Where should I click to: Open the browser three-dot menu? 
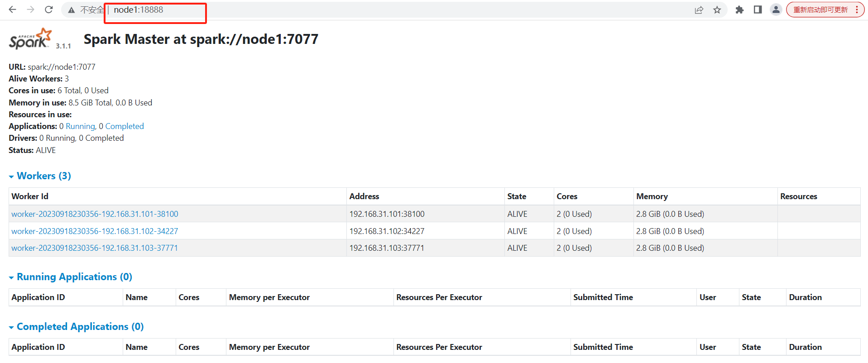point(857,10)
